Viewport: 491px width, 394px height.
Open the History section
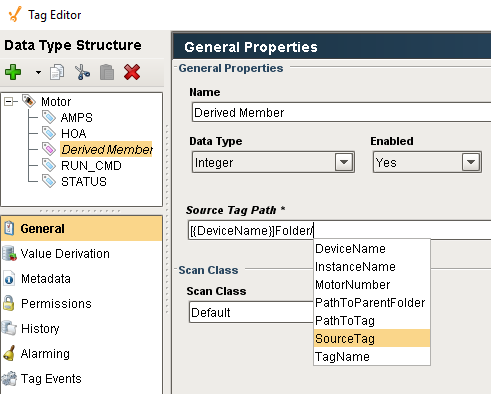point(82,329)
